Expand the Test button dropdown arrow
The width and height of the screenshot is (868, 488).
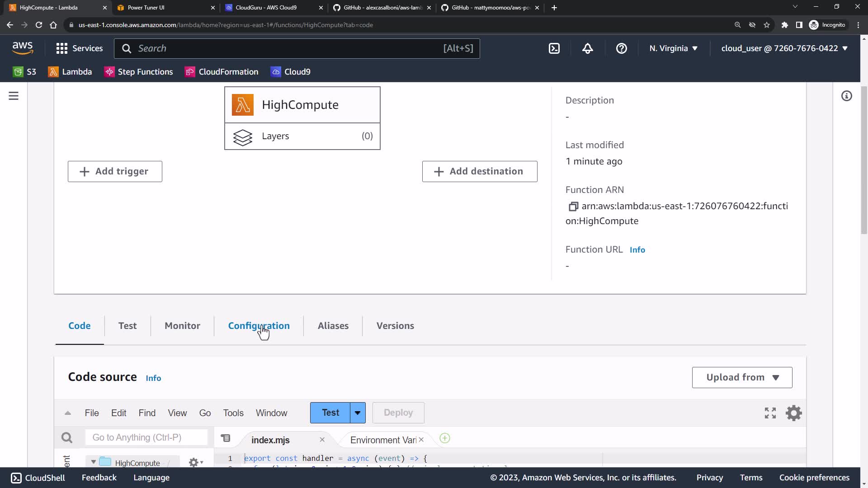pyautogui.click(x=358, y=413)
